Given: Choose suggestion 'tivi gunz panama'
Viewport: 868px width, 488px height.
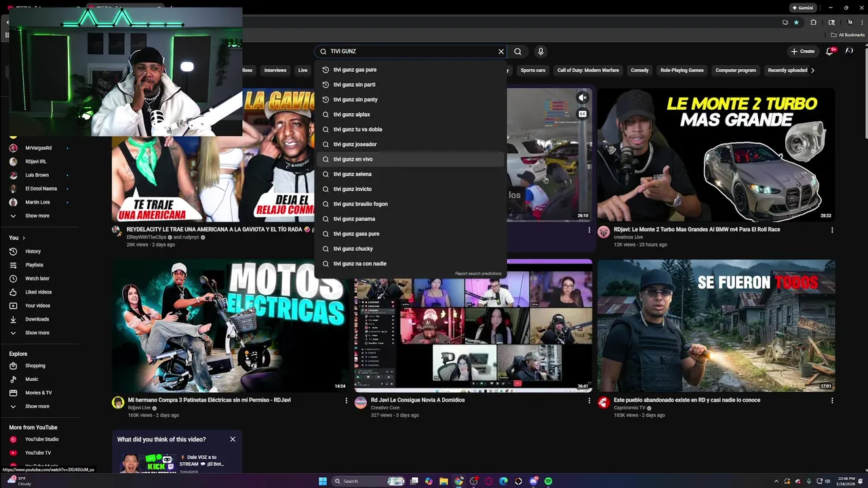Looking at the screenshot, I should coord(411,219).
